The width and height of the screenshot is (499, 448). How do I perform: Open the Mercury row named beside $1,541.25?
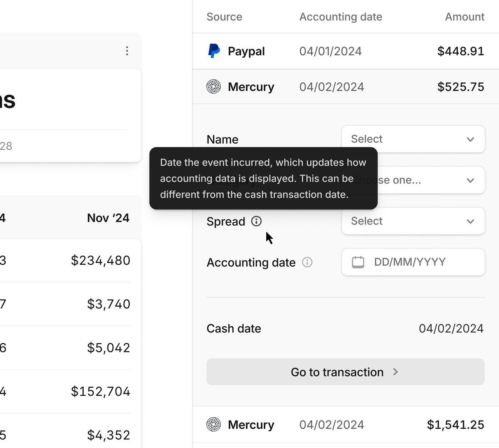coord(251,425)
